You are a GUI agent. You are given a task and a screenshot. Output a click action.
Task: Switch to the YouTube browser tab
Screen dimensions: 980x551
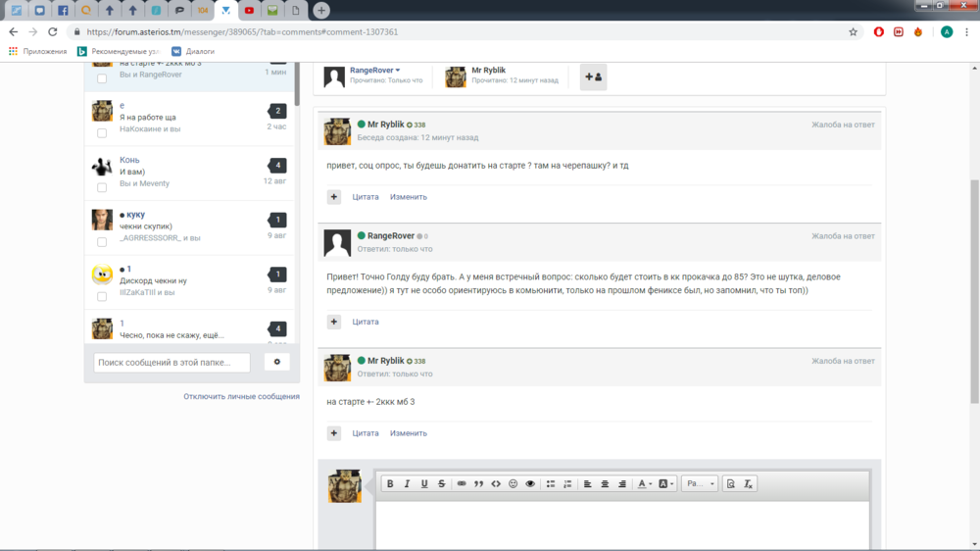point(249,10)
